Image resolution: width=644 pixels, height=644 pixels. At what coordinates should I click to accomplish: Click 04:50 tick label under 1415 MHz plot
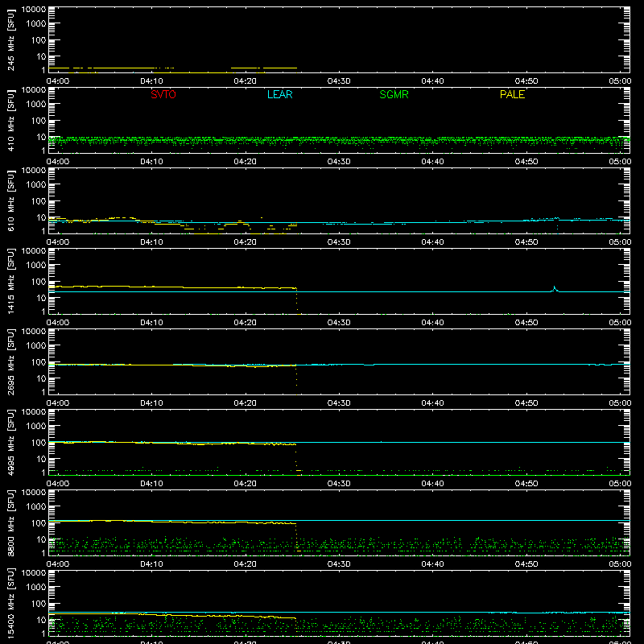pyautogui.click(x=526, y=323)
